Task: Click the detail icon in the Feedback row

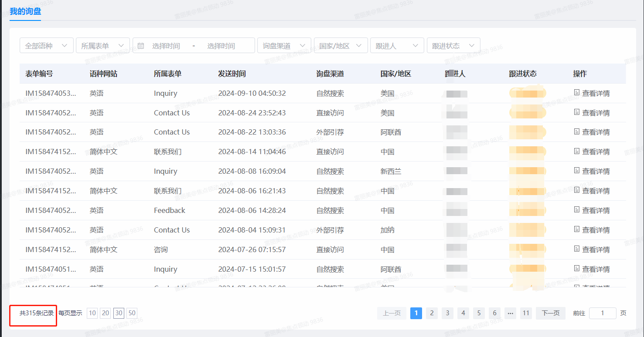Action: pyautogui.click(x=576, y=210)
